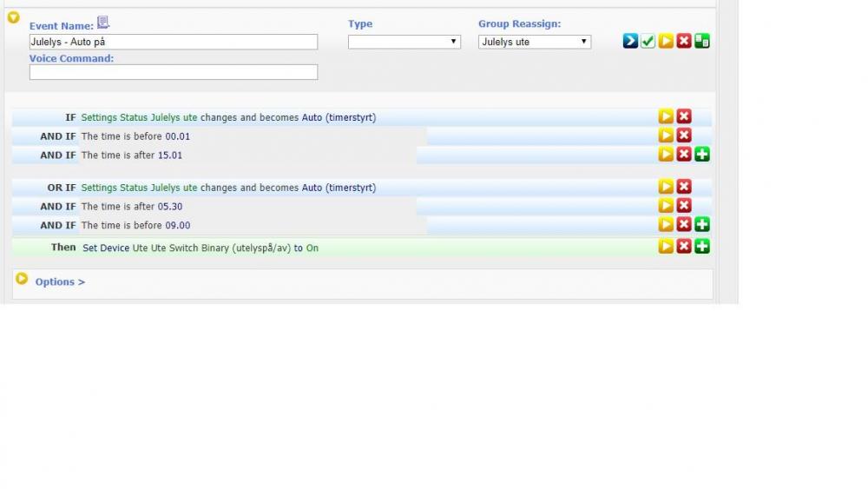Add a new action after Set Device row
The width and height of the screenshot is (868, 489).
click(x=702, y=247)
